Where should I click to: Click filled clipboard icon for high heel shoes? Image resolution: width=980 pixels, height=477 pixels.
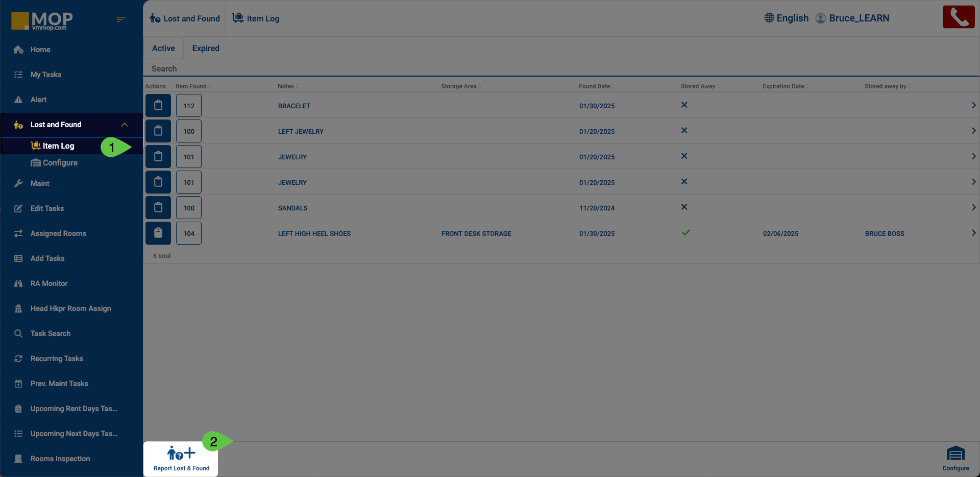[x=158, y=233]
